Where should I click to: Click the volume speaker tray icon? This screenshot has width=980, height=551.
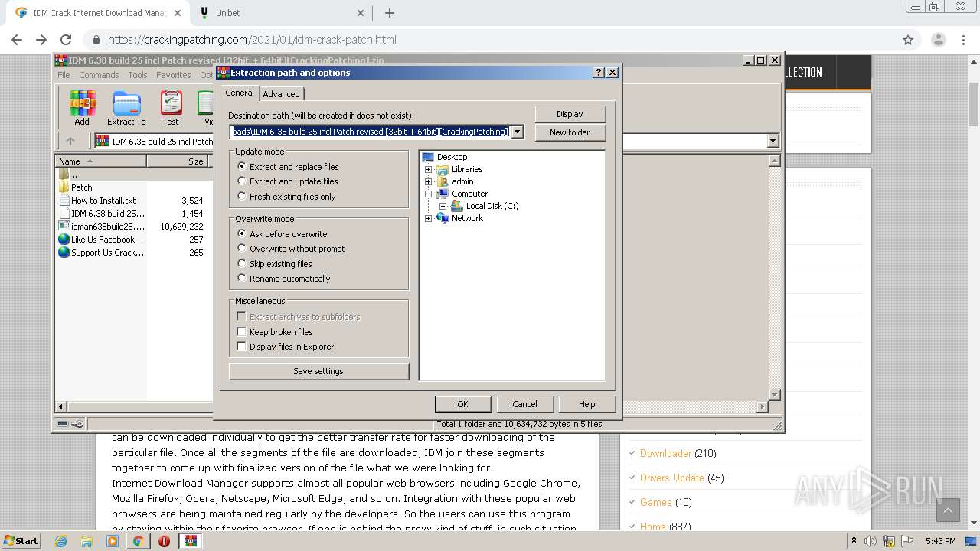(871, 541)
